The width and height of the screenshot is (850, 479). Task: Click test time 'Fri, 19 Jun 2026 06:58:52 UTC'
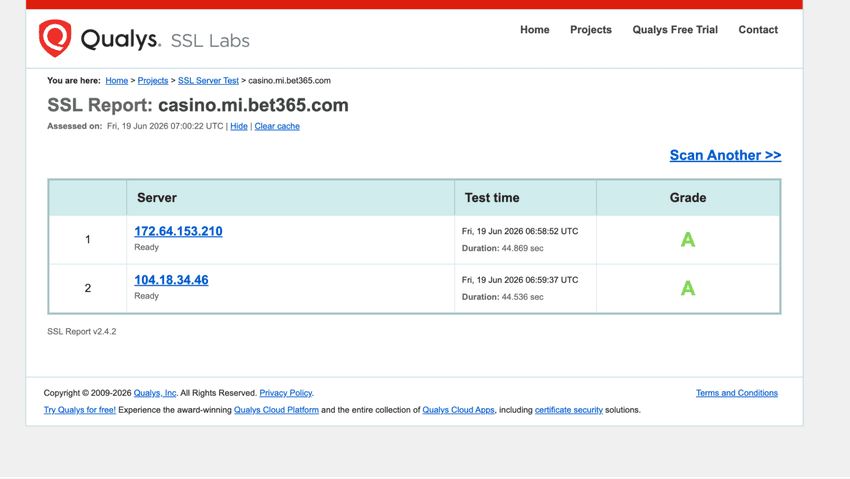[520, 231]
